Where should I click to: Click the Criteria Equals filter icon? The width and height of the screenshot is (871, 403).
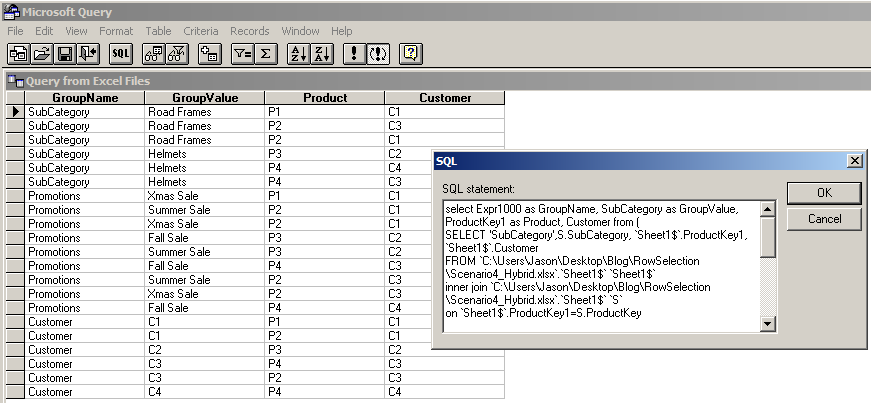pyautogui.click(x=242, y=53)
